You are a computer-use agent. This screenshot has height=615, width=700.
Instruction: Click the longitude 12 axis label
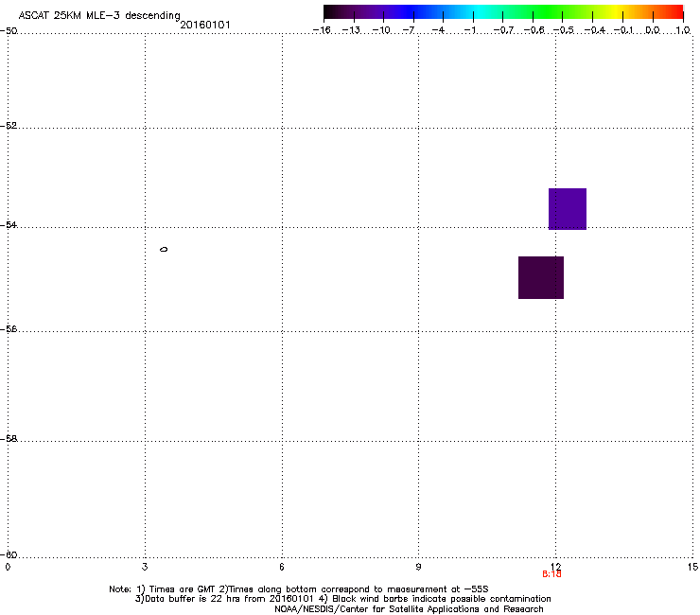(x=556, y=567)
